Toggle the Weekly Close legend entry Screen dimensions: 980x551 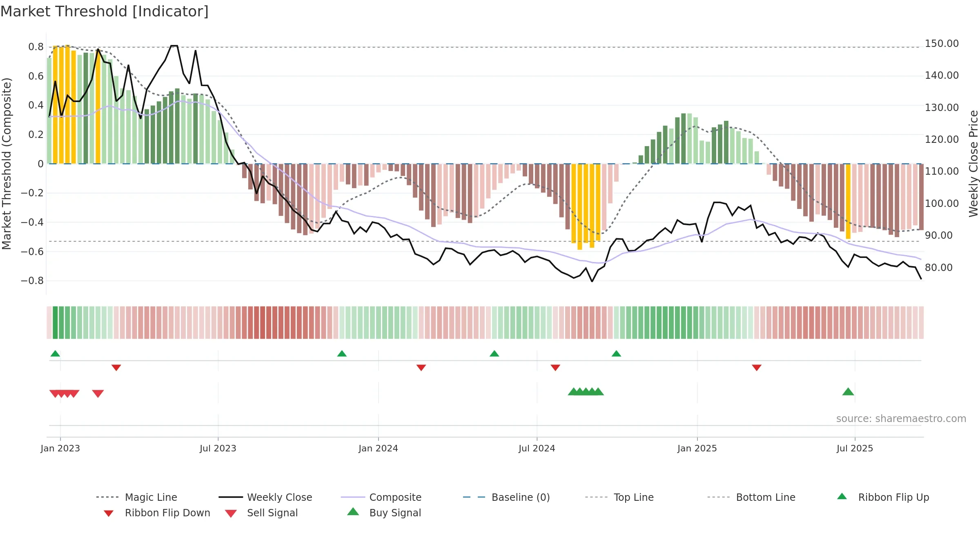pyautogui.click(x=265, y=497)
